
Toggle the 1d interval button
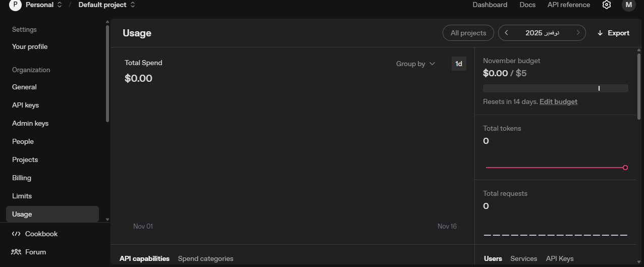pyautogui.click(x=459, y=64)
